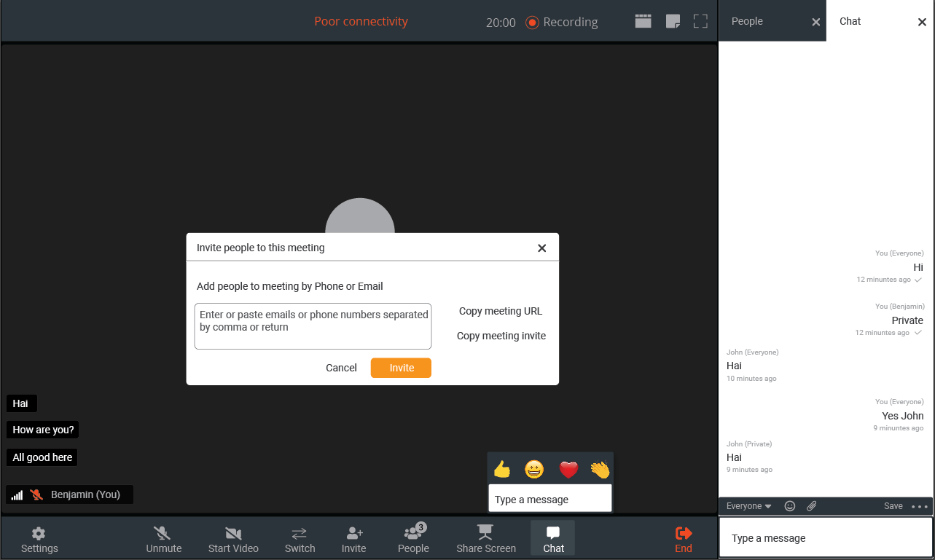Click the emails or phone numbers field
Viewport: 935px width, 560px height.
coord(313,326)
